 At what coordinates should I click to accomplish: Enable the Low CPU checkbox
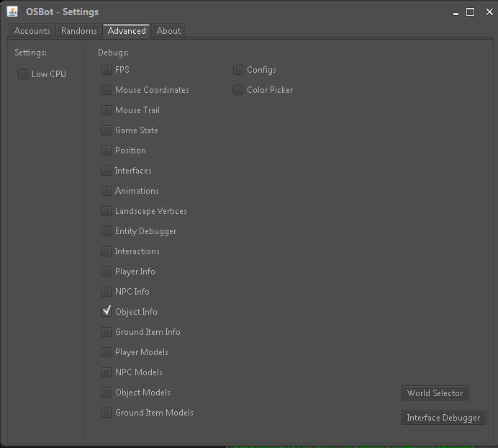click(x=23, y=74)
